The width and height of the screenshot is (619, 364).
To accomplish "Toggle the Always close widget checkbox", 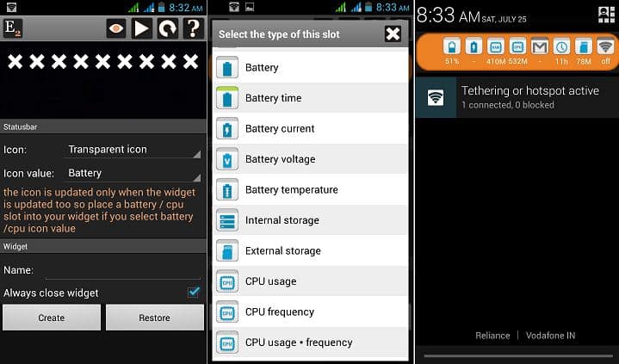I will [x=194, y=293].
